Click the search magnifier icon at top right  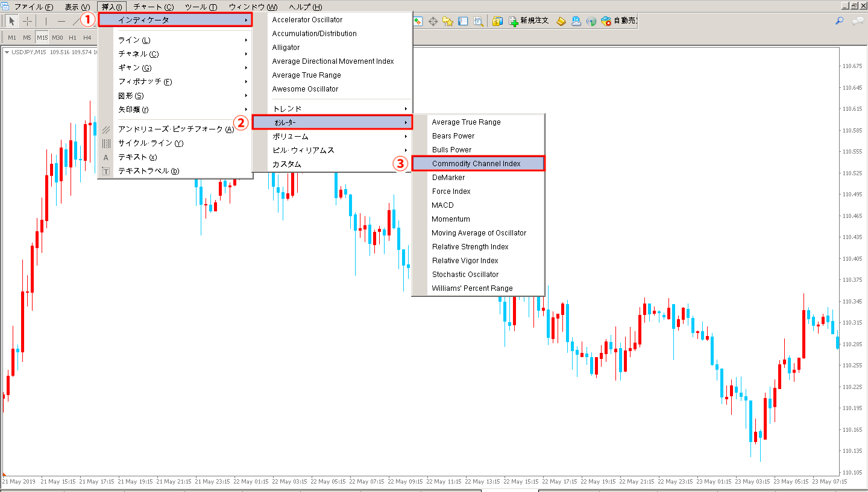(839, 21)
